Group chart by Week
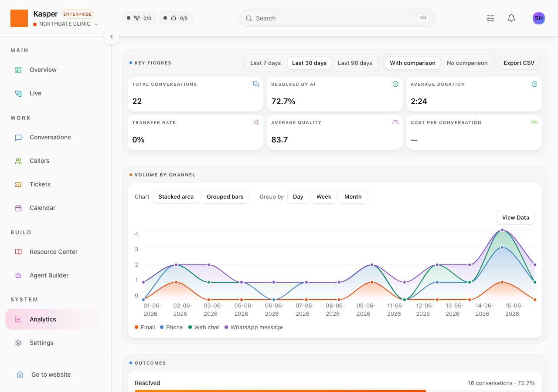The width and height of the screenshot is (558, 392). [x=324, y=197]
